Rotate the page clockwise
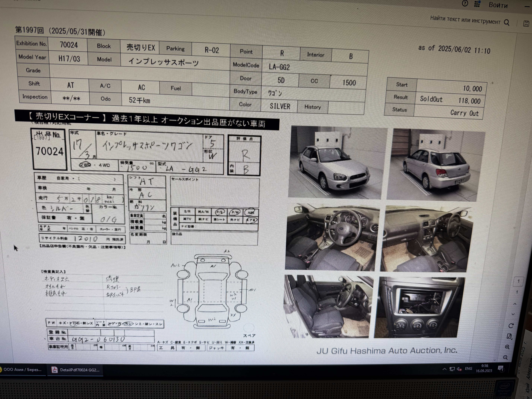Screen dimensions: 532x399 pyautogui.click(x=511, y=325)
